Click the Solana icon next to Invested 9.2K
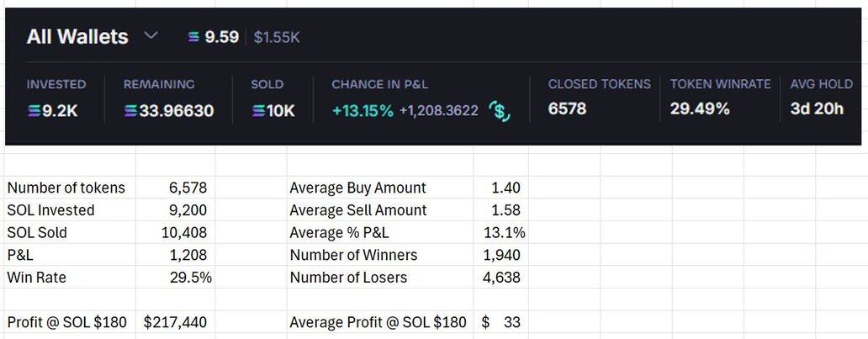868x339 pixels. pyautogui.click(x=33, y=109)
